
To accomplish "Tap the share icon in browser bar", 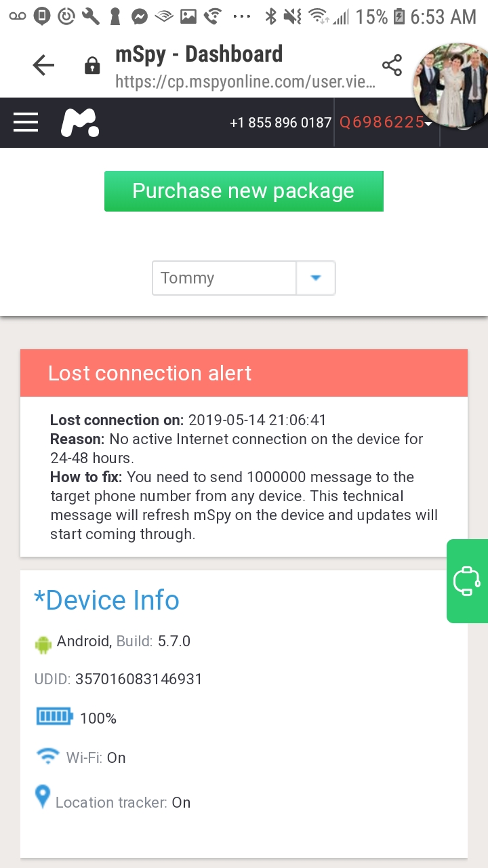I will [x=392, y=65].
